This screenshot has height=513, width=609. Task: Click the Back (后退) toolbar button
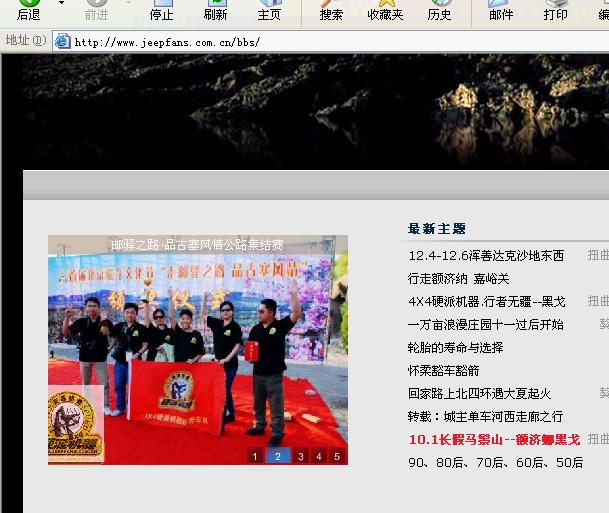(29, 11)
